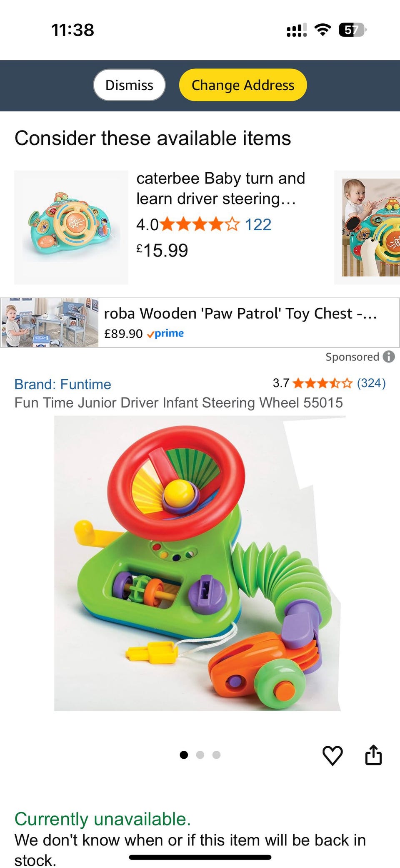Tap the Change Address button
This screenshot has height=868, width=400.
pyautogui.click(x=243, y=85)
